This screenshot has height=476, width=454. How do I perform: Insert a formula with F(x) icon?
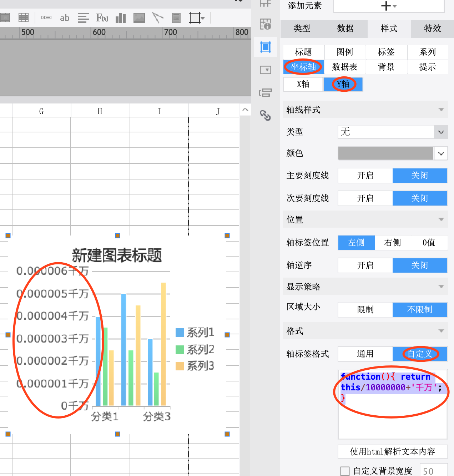pyautogui.click(x=102, y=18)
